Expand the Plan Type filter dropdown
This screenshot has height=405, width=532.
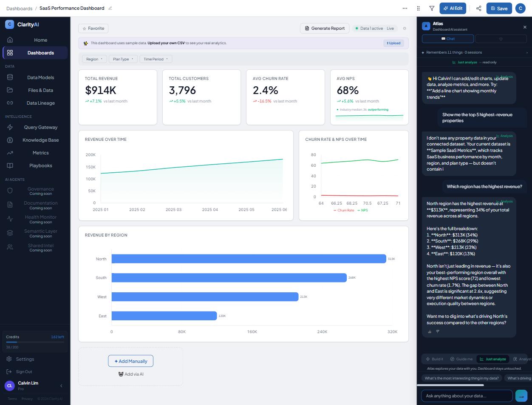[123, 59]
